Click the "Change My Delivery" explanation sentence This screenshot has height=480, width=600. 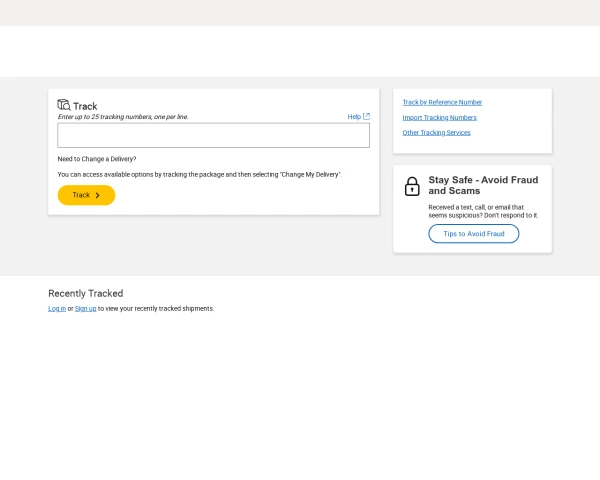199,174
